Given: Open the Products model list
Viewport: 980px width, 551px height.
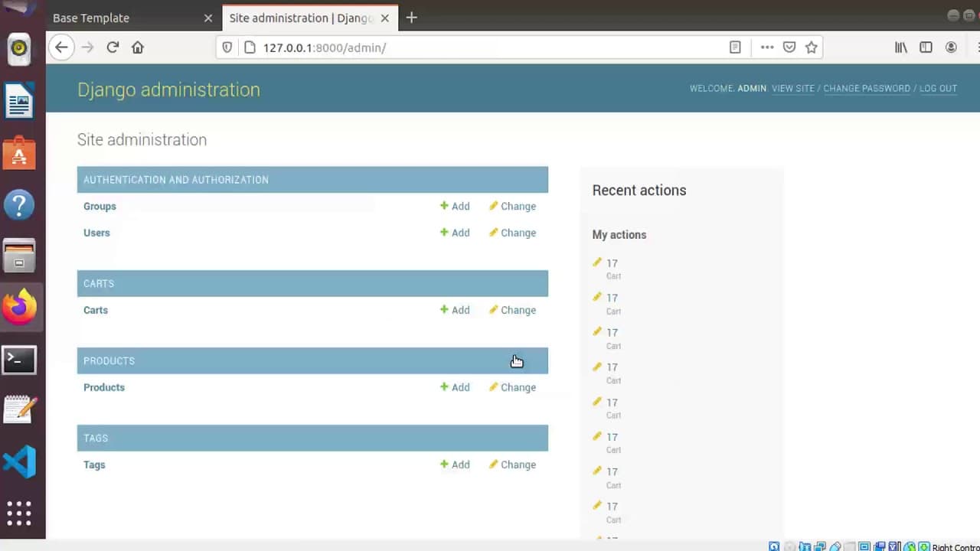Looking at the screenshot, I should click(x=104, y=387).
